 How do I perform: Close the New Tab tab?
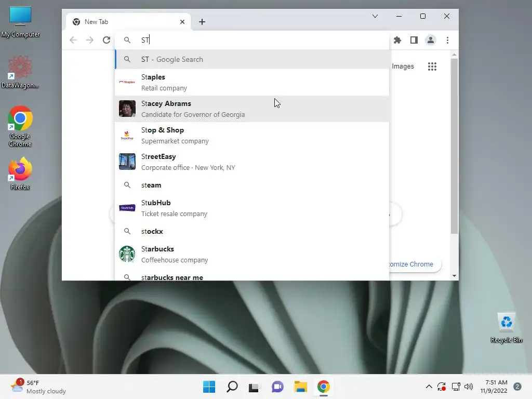(182, 22)
